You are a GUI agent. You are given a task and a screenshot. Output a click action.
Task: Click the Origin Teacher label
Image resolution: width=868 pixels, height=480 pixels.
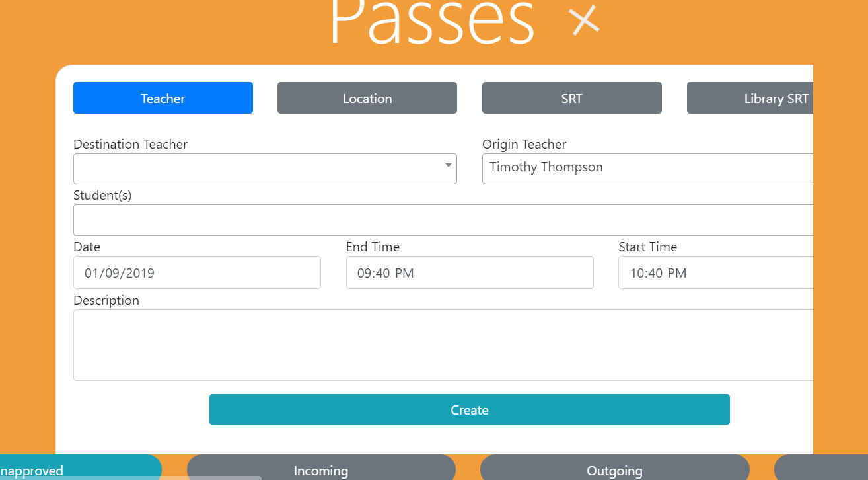[x=524, y=144]
